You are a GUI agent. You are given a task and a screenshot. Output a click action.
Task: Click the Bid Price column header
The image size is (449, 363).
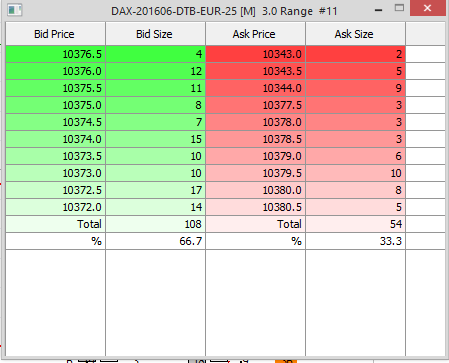coord(55,34)
